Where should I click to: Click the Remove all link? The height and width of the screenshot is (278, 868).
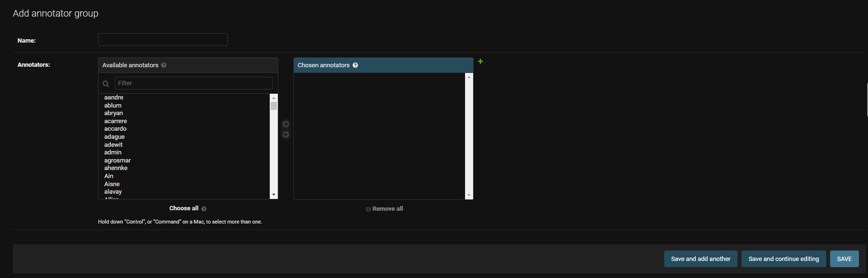coord(384,209)
